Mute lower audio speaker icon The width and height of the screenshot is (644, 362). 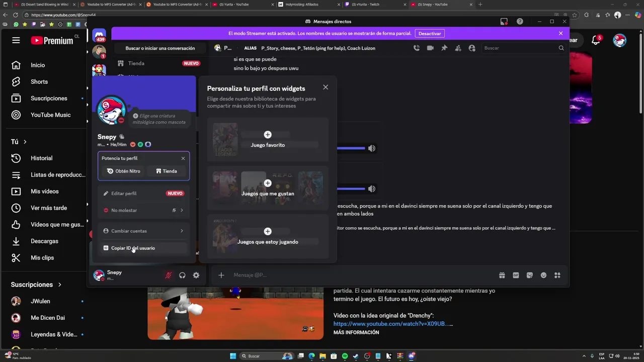tap(371, 189)
